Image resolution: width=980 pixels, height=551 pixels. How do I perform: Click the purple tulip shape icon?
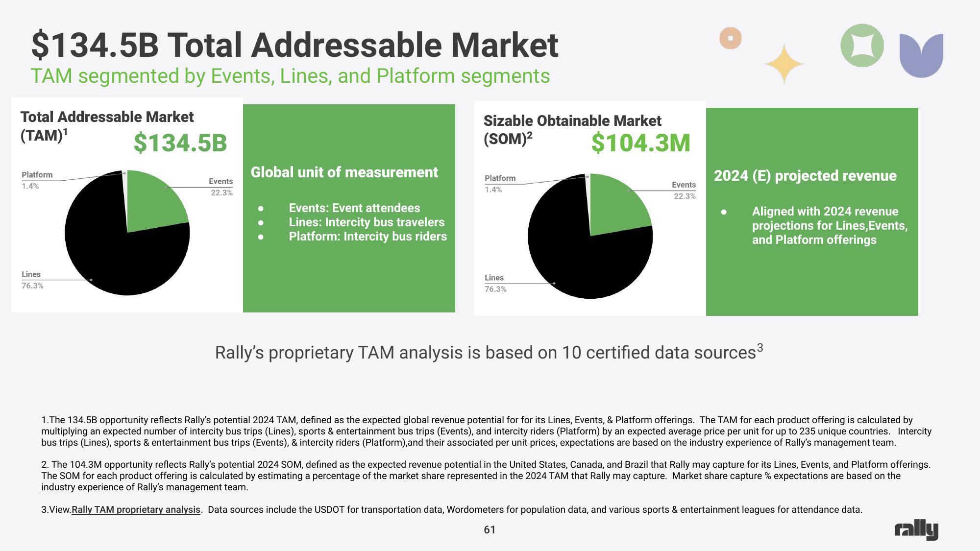pyautogui.click(x=921, y=55)
